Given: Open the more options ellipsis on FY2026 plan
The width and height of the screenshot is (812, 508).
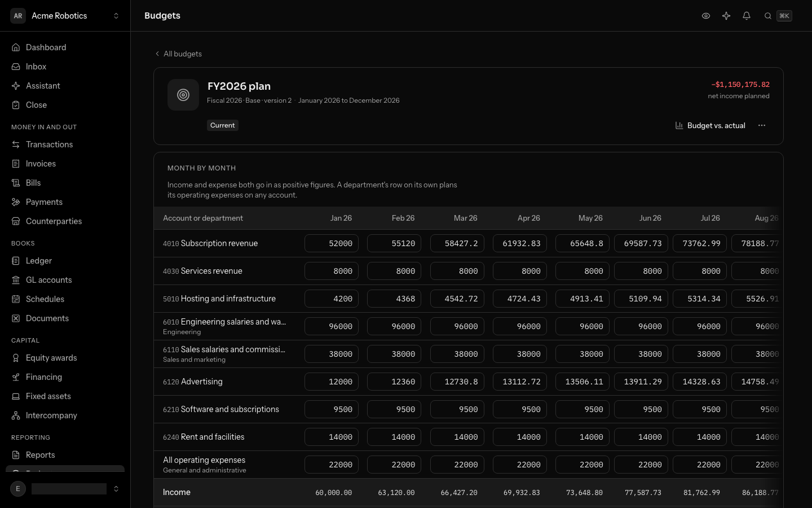Looking at the screenshot, I should pos(762,125).
